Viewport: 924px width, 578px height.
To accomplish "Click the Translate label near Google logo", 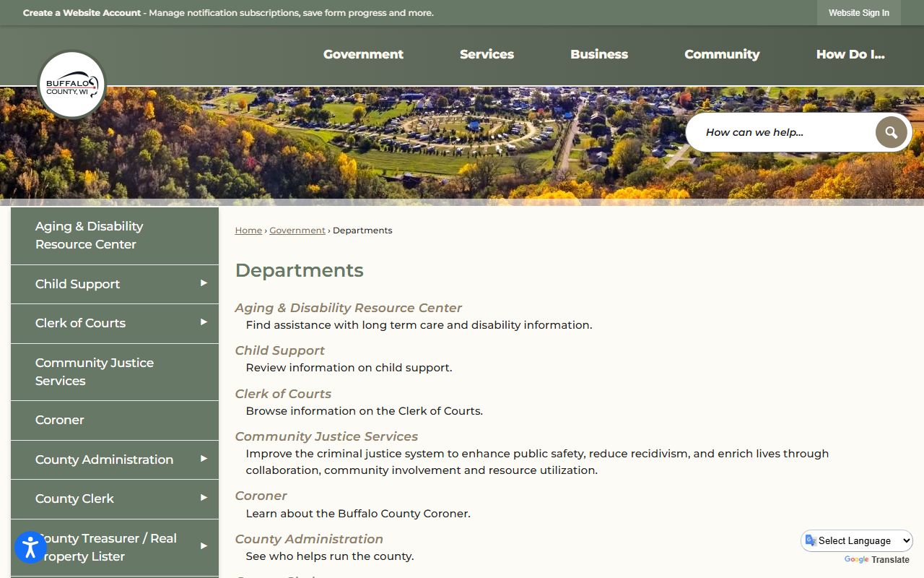I will click(890, 560).
